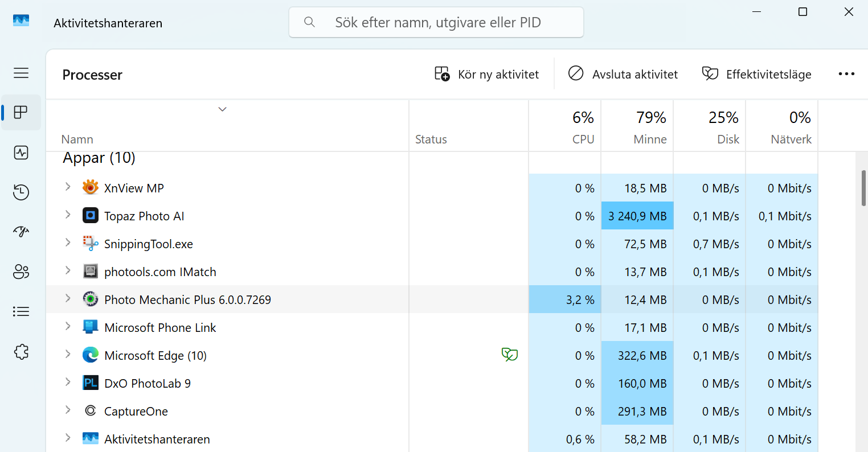Click Kör ny aktivitet button

486,74
